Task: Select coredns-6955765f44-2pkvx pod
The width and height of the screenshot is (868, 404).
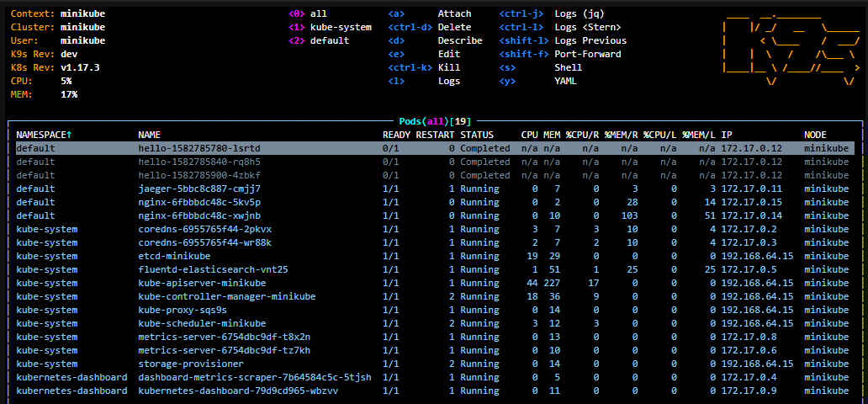Action: pos(431,229)
